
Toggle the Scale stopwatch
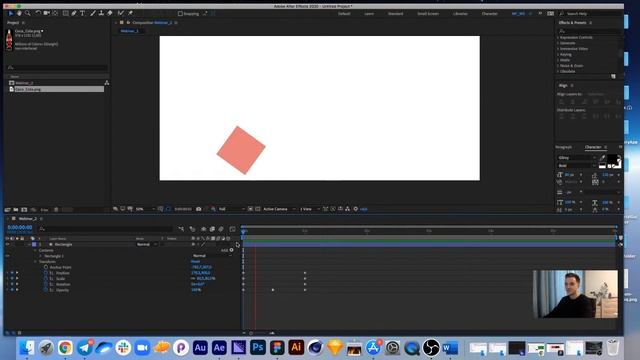click(46, 278)
